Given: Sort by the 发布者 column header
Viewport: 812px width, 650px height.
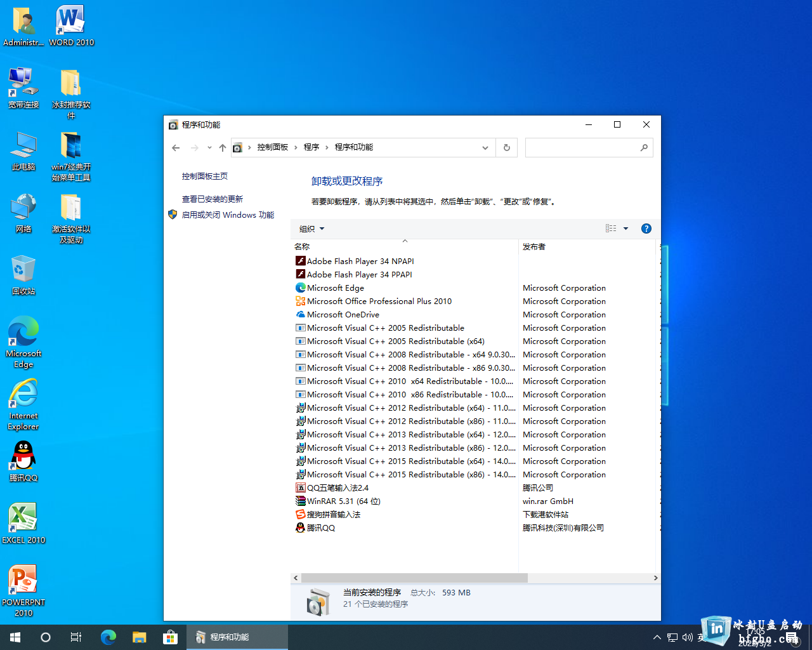Looking at the screenshot, I should pos(588,246).
